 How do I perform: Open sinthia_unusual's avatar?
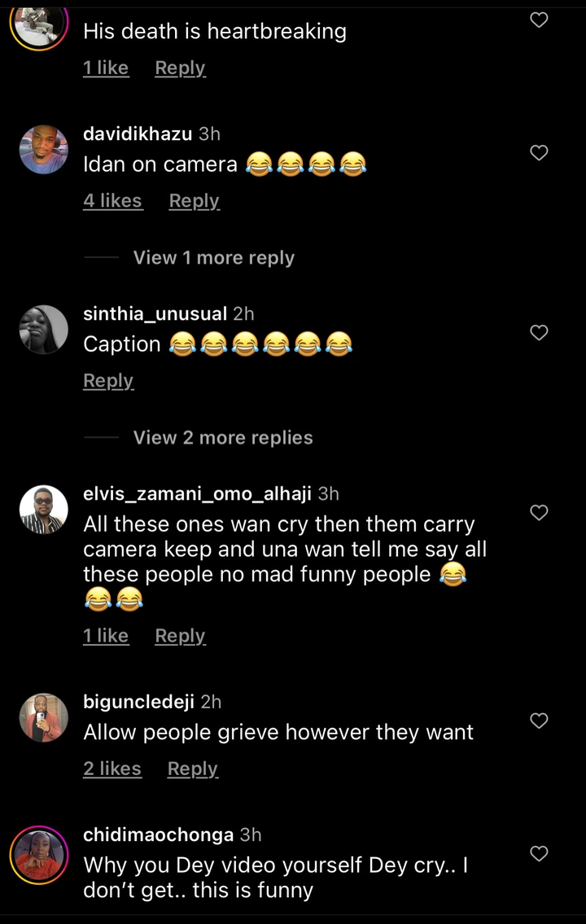[43, 330]
